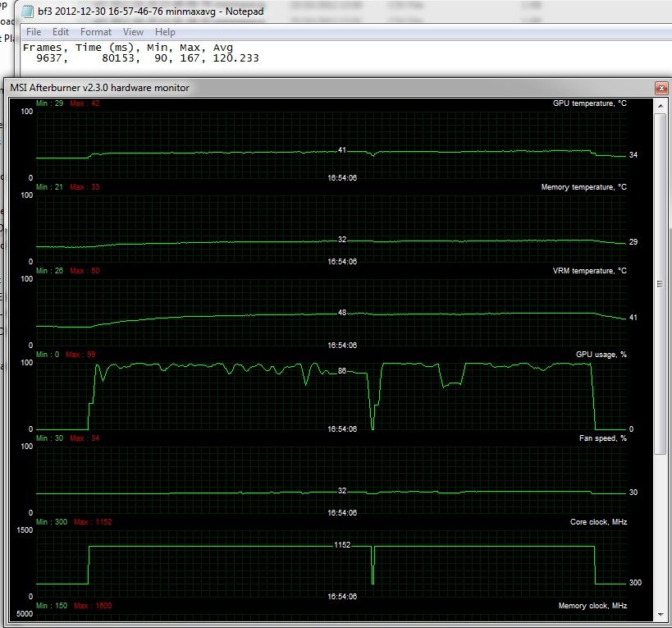The width and height of the screenshot is (672, 628).
Task: Open the Help menu in Notepad
Action: [x=165, y=32]
